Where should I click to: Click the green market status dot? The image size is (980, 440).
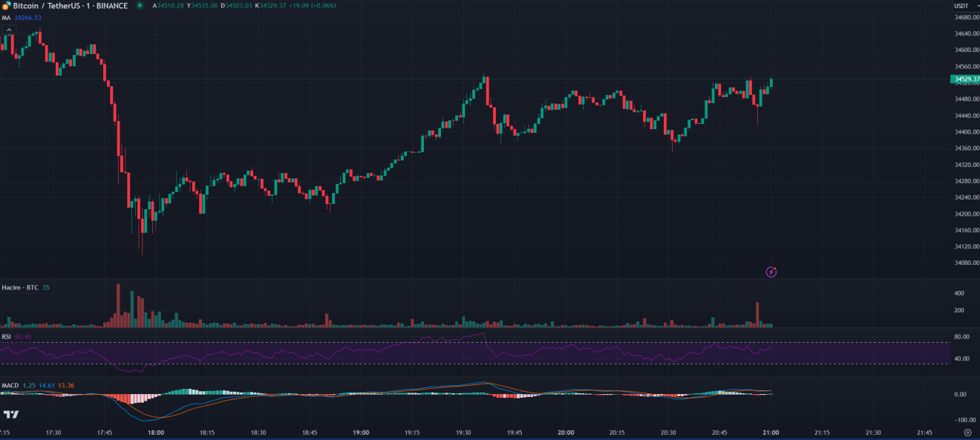pos(140,6)
